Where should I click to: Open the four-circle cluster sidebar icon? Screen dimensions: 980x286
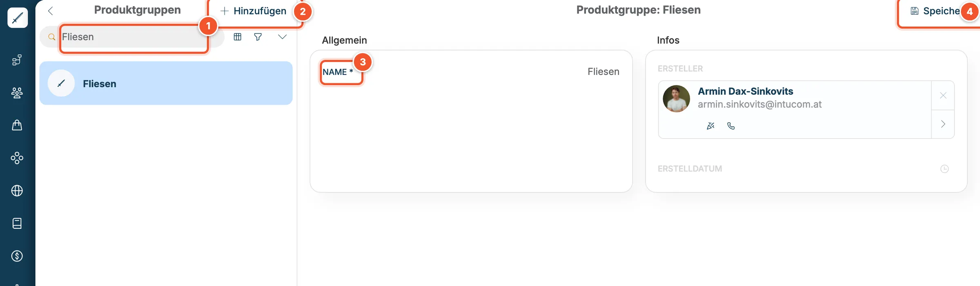[x=17, y=158]
